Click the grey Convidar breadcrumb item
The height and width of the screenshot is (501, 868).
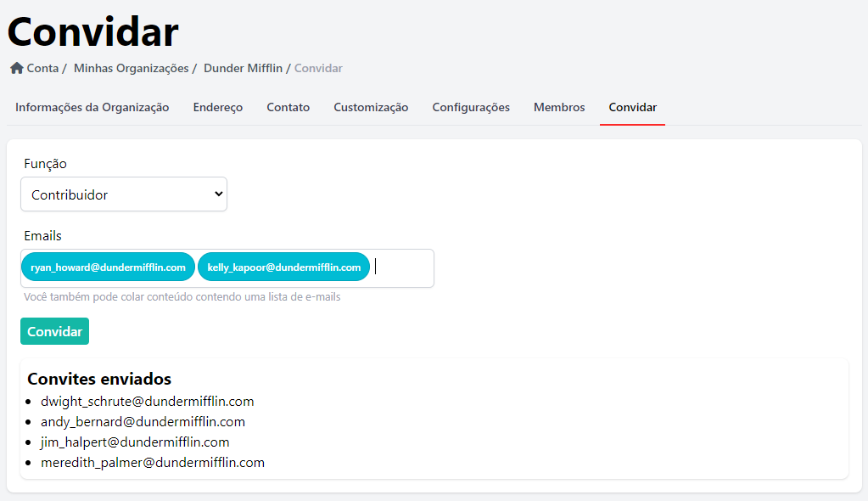(318, 68)
